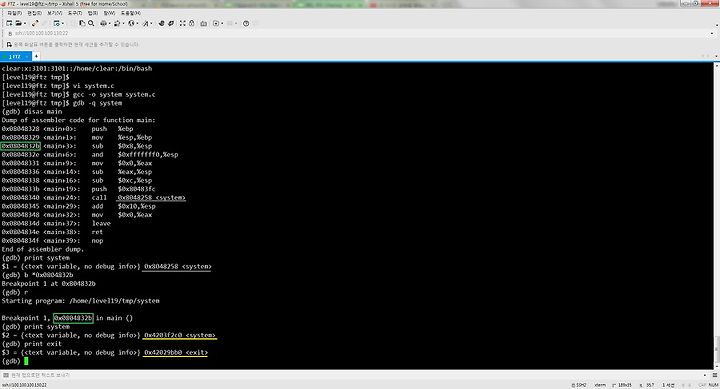Click the xterm label in the status bar
This screenshot has height=389, width=720.
coord(600,385)
